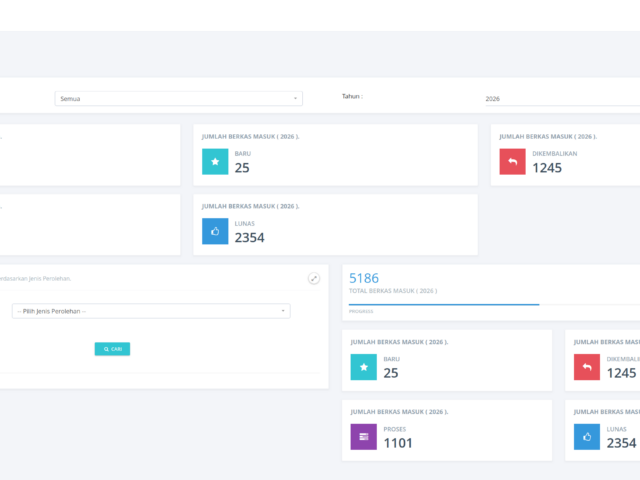
Task: Click the value 2354 on the LUNAS card below the upper BARU card
Action: click(249, 238)
